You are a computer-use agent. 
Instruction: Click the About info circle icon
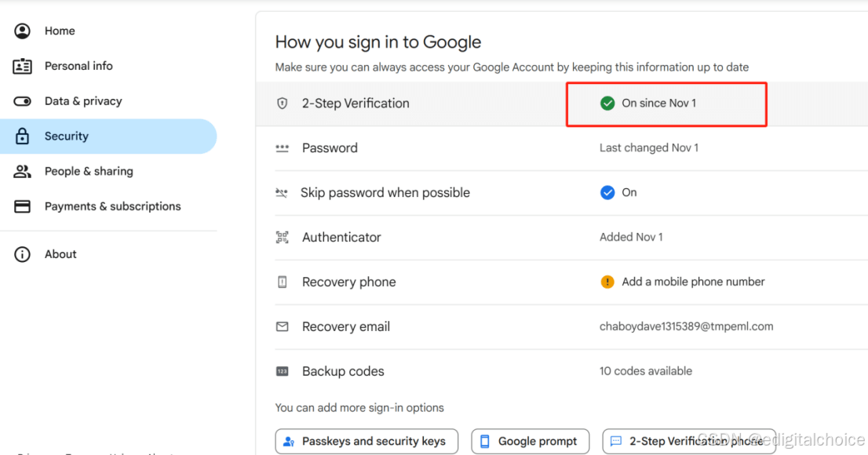22,255
